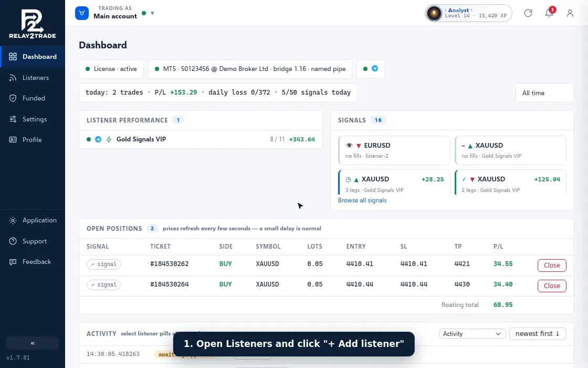588x368 pixels.
Task: Click the today's trades summary bar
Action: [218, 93]
